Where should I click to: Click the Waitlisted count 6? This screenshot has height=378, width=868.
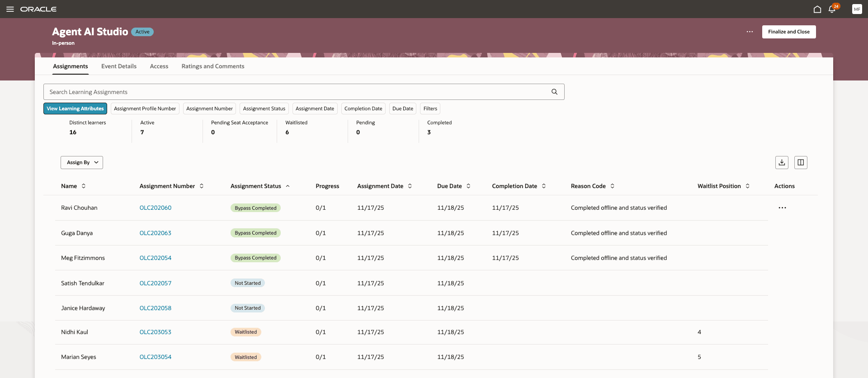pyautogui.click(x=287, y=132)
